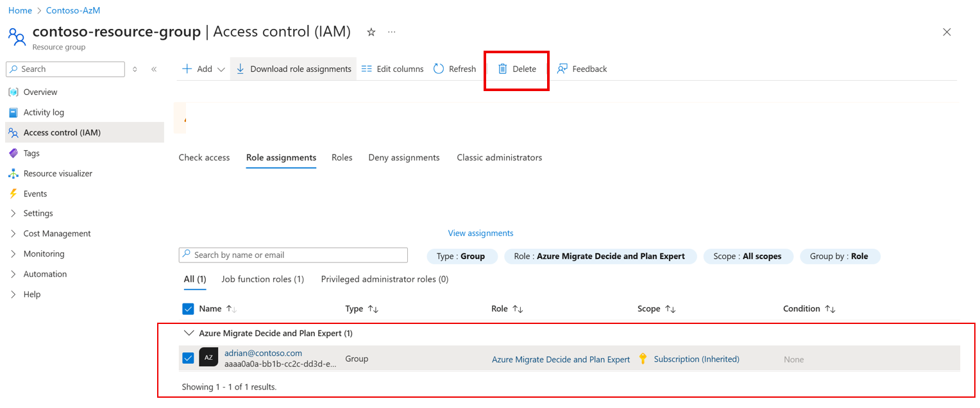Click the Download role assignments arrow icon
The height and width of the screenshot is (408, 980).
pos(241,69)
